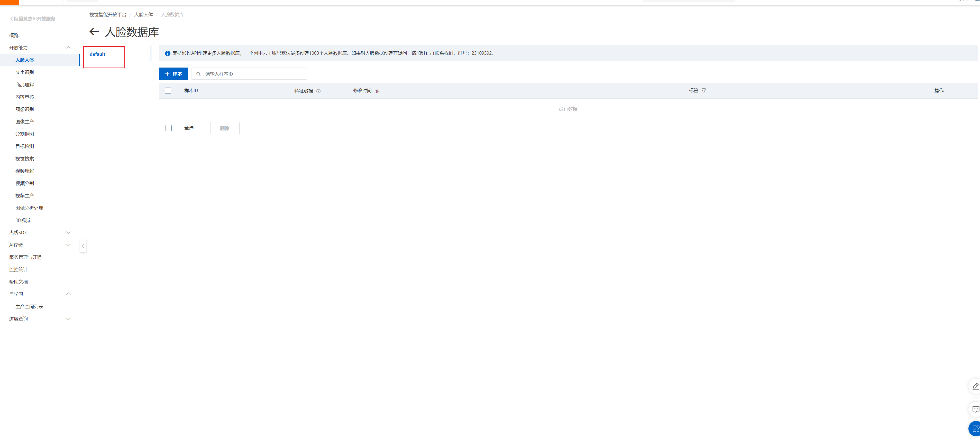
Task: Expand the AI存储 menu section
Action: 68,245
